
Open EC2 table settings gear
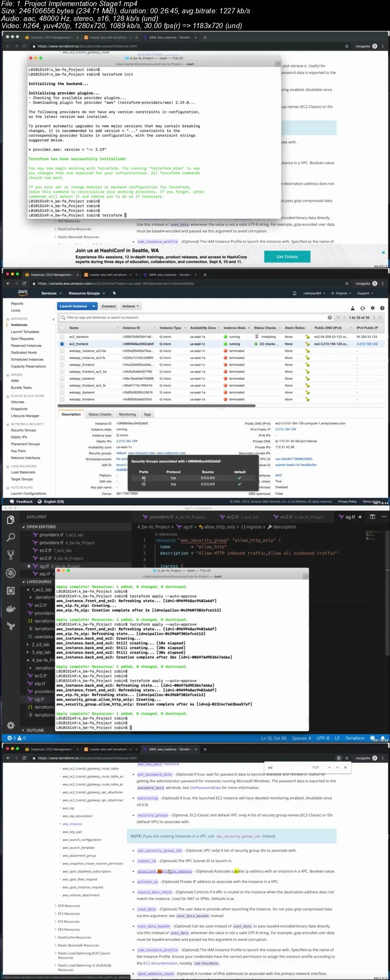pos(372,308)
